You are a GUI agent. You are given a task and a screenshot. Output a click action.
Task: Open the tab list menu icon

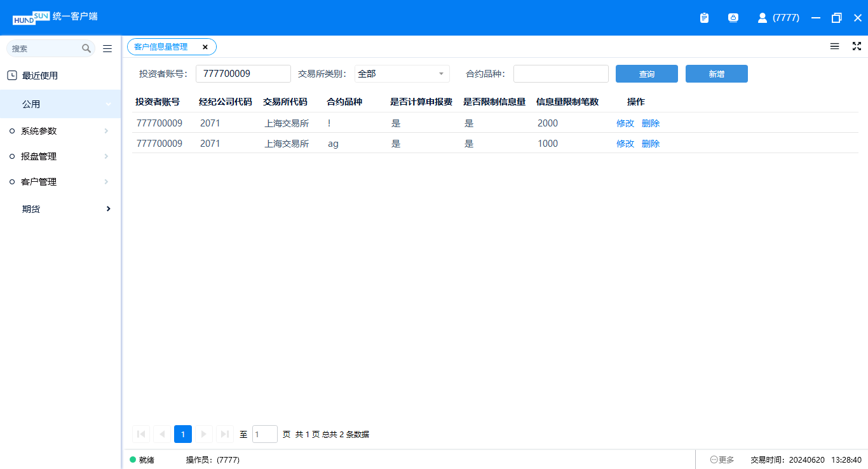click(834, 46)
